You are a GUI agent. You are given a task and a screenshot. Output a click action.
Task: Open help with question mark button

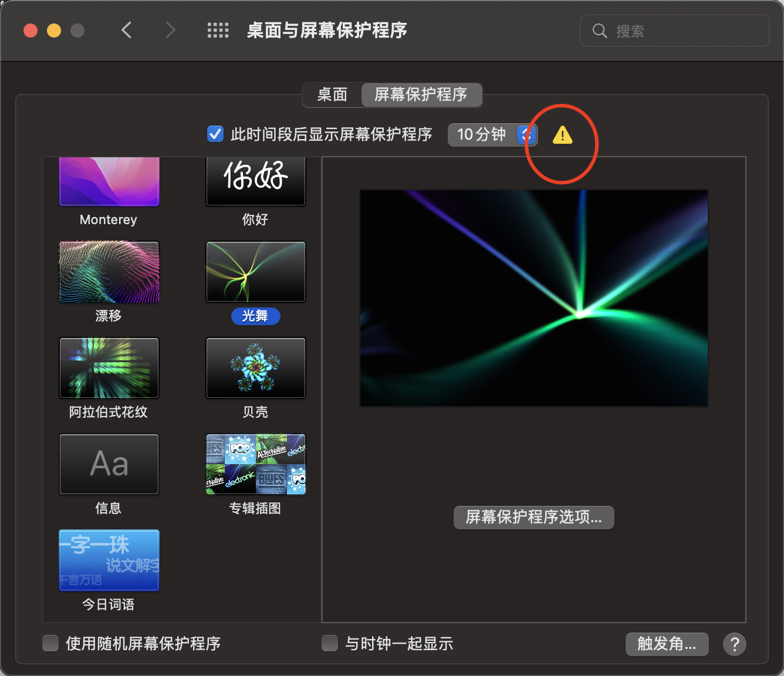[x=734, y=644]
